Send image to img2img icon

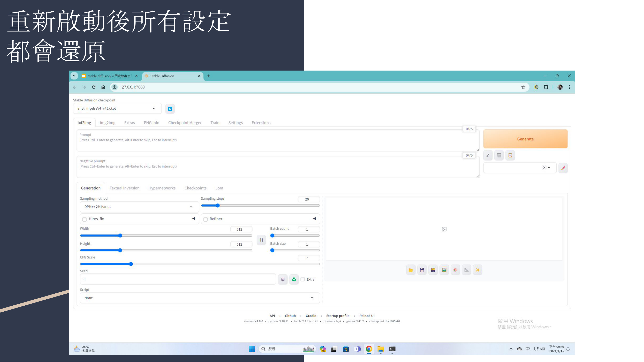click(x=444, y=270)
